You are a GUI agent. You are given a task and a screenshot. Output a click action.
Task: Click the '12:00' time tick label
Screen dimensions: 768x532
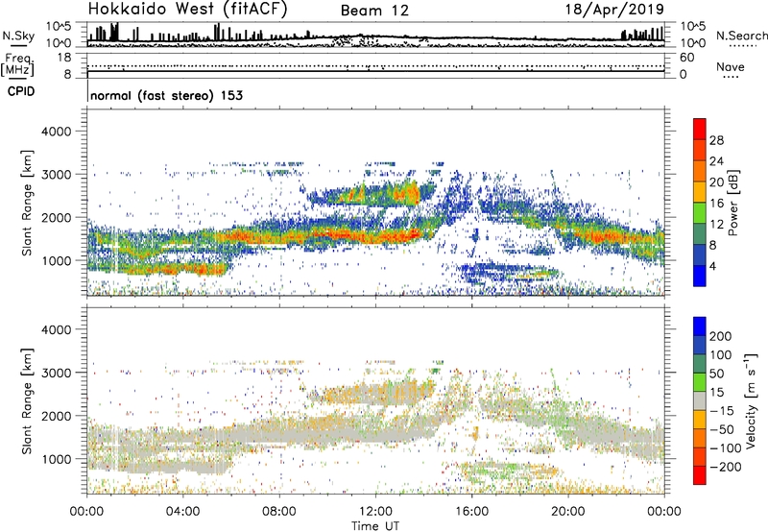(375, 512)
